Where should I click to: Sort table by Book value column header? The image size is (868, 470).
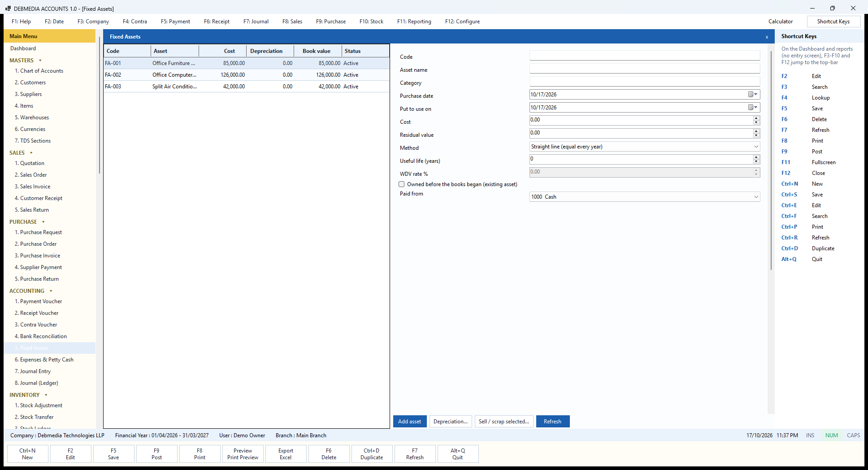pyautogui.click(x=317, y=51)
